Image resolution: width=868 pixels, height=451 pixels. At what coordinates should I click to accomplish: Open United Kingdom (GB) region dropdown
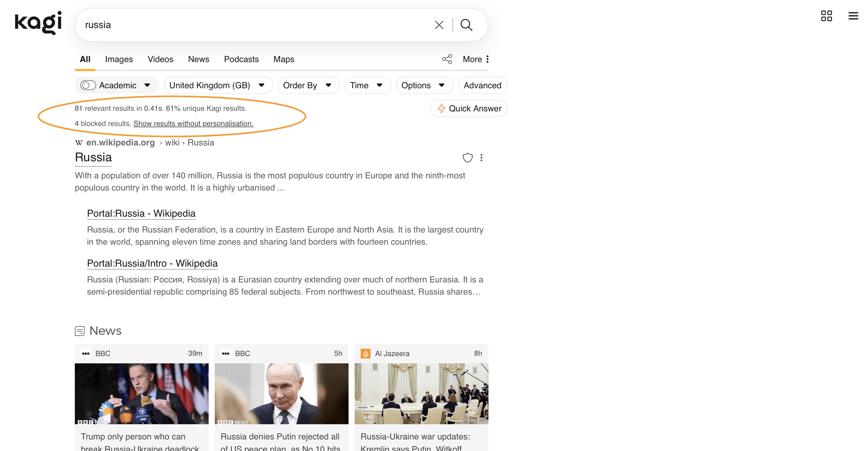[218, 86]
